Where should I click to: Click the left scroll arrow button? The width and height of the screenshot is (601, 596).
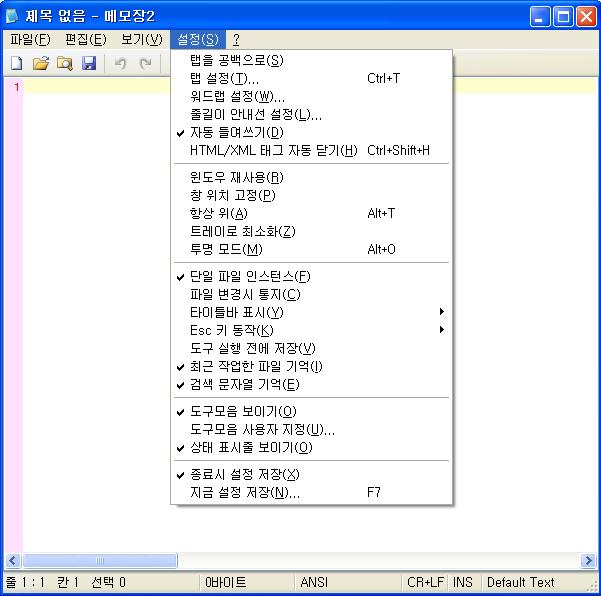point(13,561)
